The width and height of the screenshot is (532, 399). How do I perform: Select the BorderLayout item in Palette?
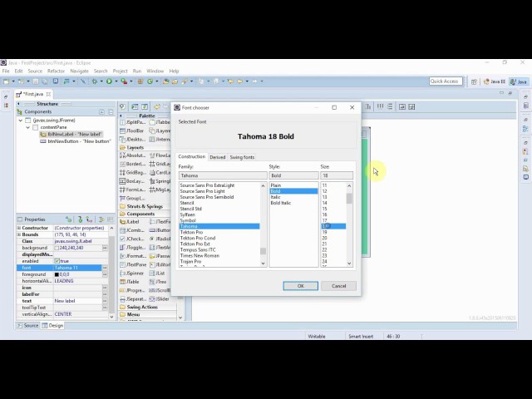point(133,164)
